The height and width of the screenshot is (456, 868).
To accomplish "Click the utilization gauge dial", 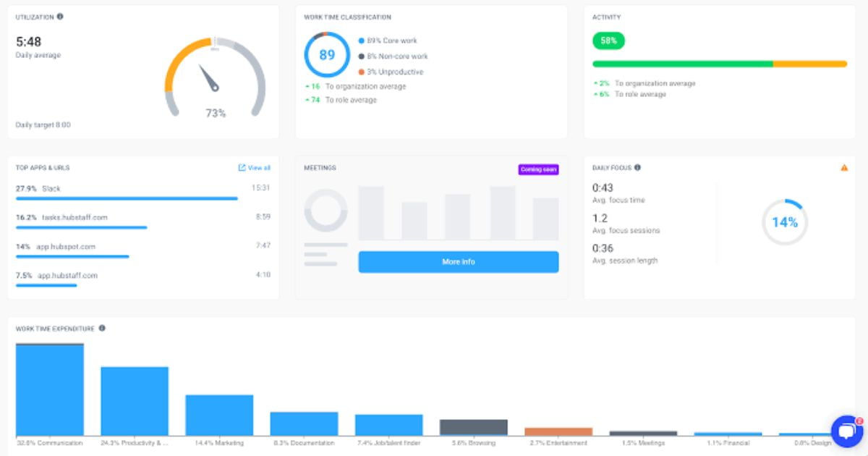I will [215, 77].
